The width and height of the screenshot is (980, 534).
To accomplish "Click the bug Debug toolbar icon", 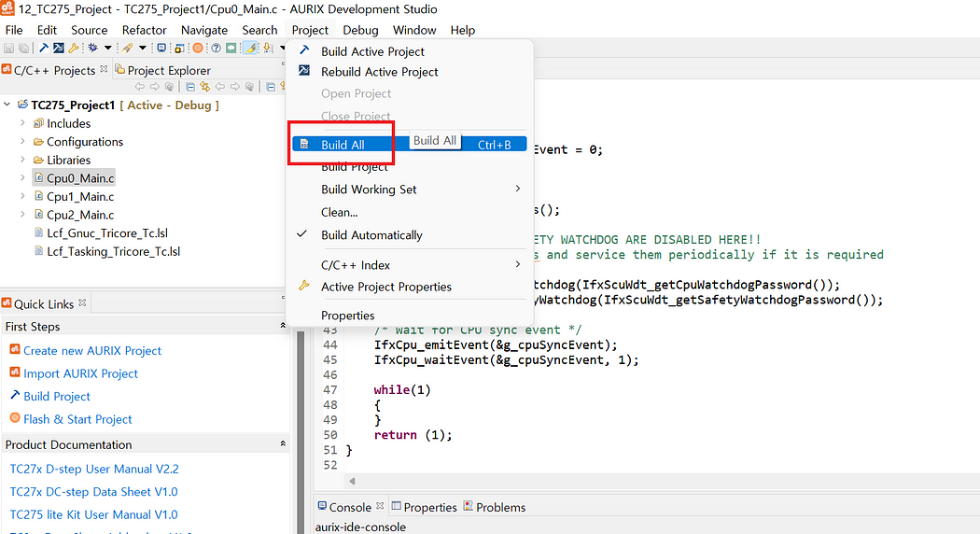I will (x=93, y=48).
